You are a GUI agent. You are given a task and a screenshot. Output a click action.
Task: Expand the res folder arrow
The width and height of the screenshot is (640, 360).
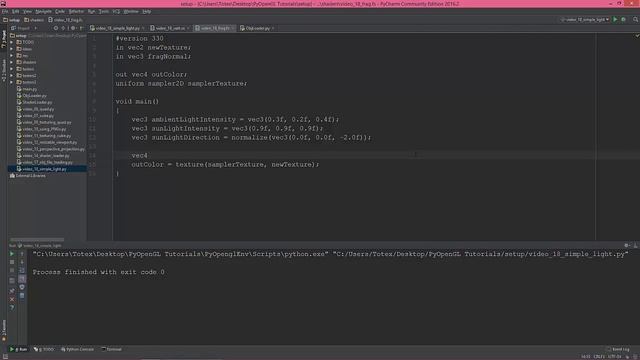(11, 56)
